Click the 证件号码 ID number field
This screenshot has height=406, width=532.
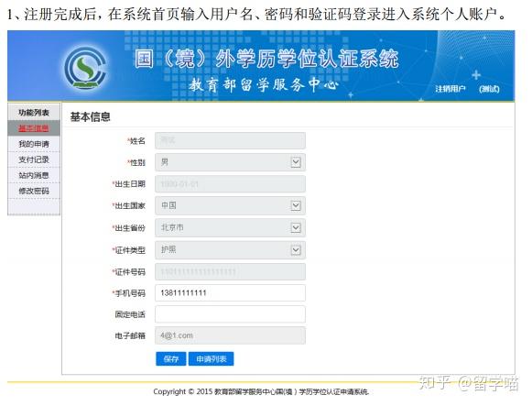(230, 271)
